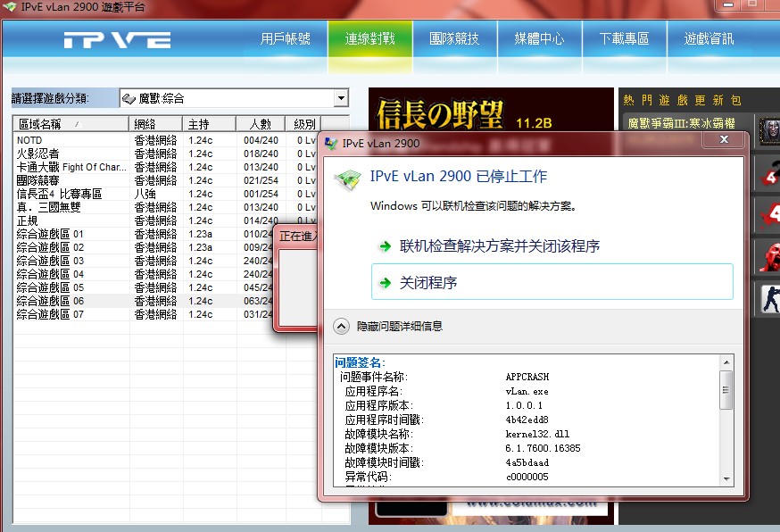Select the 正規 room row
Screen dimensions: 780x532
(x=166, y=220)
